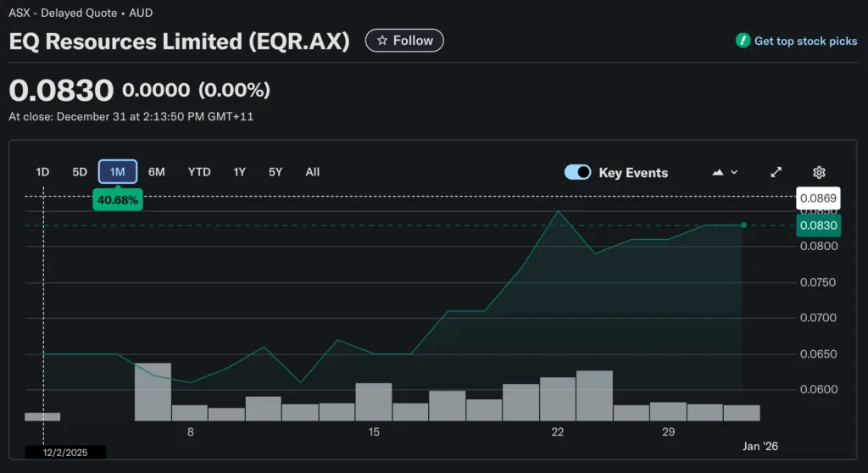
Task: Click the green badge icon beside Get top stock picks
Action: click(743, 41)
